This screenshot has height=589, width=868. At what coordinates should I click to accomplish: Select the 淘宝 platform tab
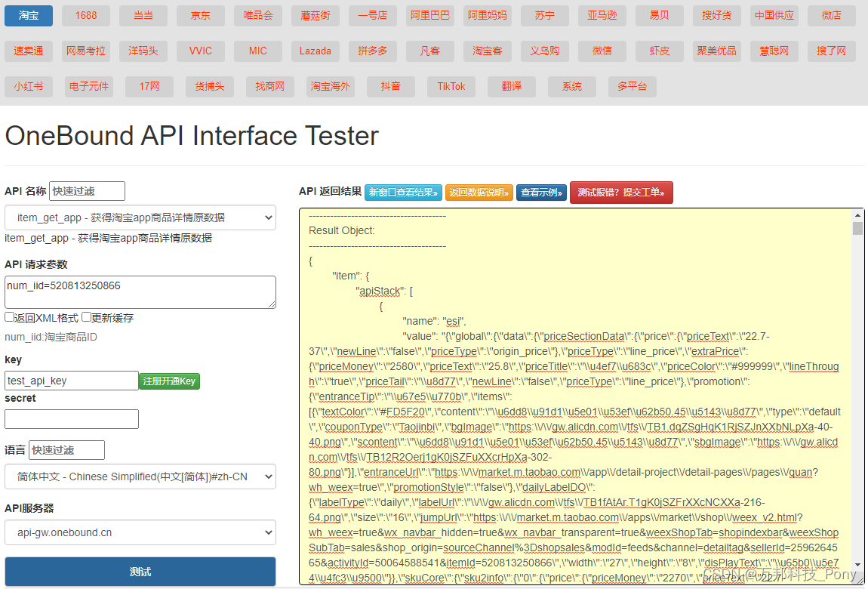pos(29,16)
